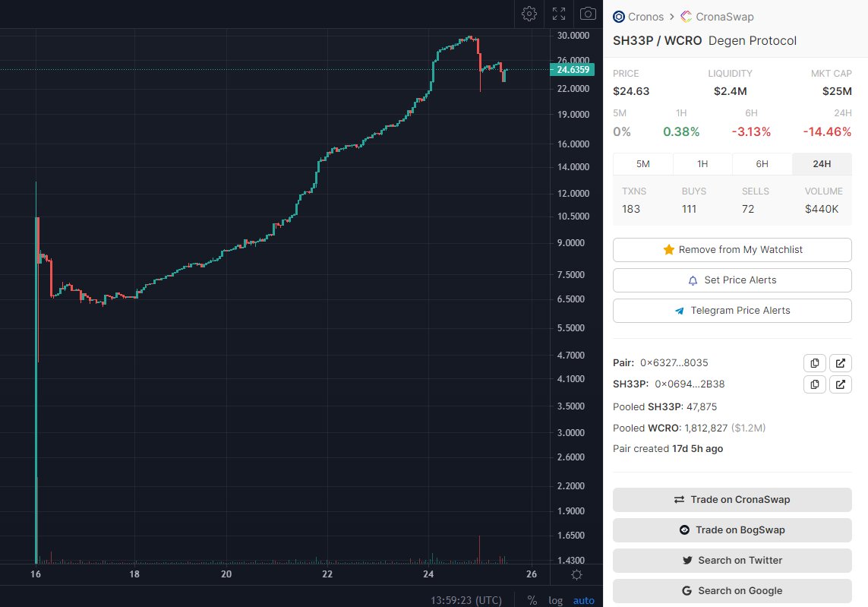Click the SH33P / WCRO pair title
This screenshot has width=868, height=607.
click(x=657, y=40)
